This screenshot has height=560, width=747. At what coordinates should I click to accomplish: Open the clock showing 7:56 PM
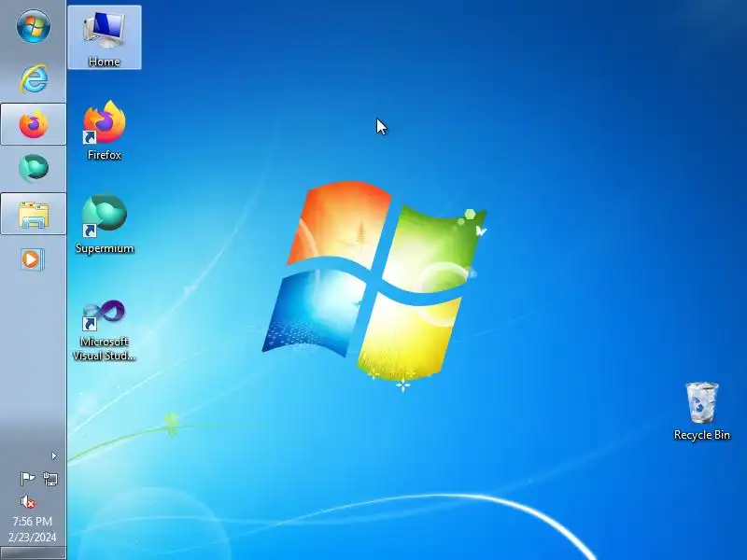(33, 522)
